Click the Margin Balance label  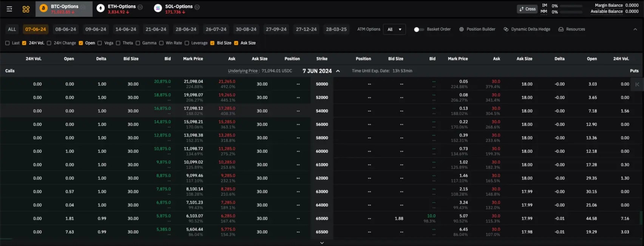point(609,5)
